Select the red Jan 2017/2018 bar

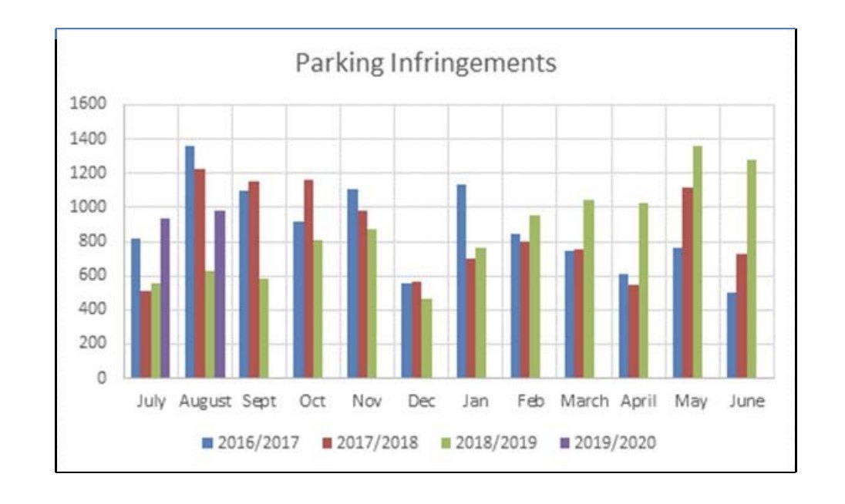[x=471, y=318]
